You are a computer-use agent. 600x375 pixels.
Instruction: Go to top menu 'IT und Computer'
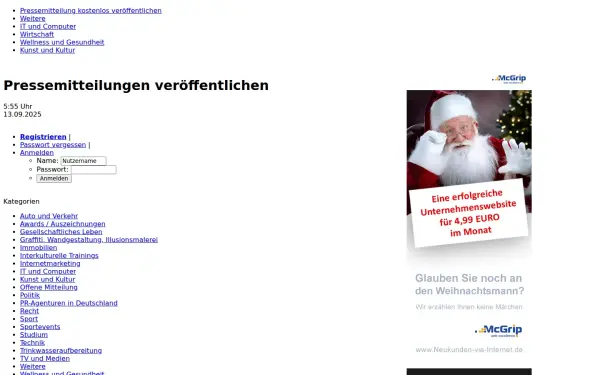(x=48, y=26)
